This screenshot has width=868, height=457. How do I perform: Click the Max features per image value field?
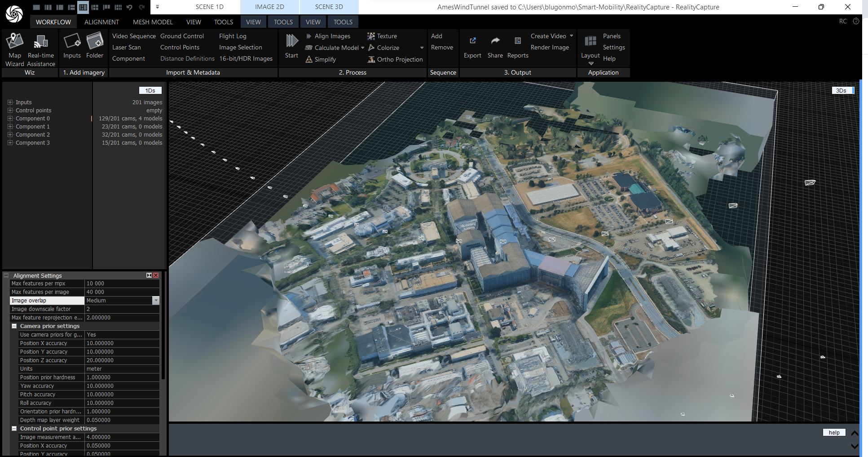(x=121, y=292)
